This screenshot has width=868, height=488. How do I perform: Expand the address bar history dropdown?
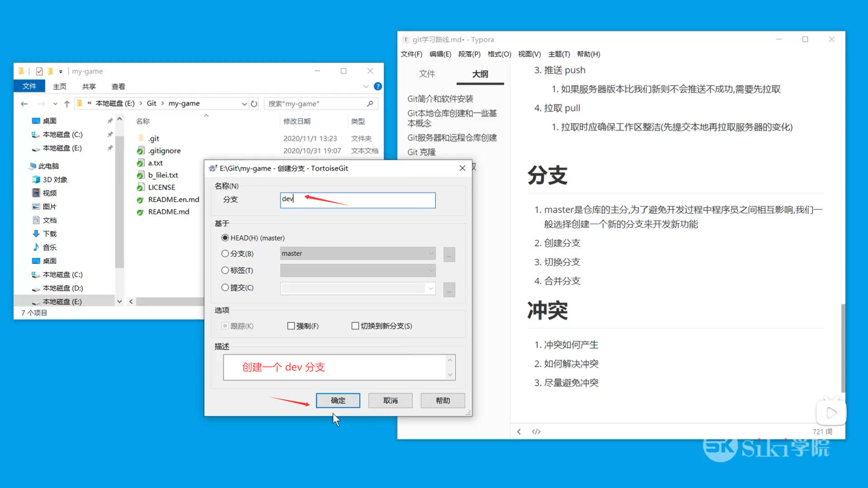tap(244, 103)
